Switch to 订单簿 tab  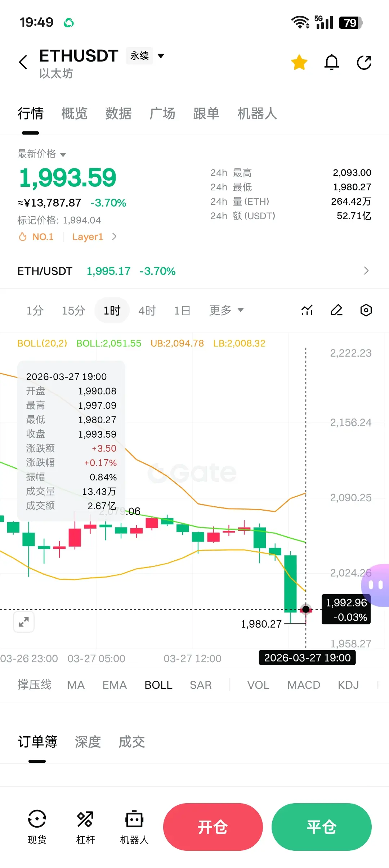(37, 742)
